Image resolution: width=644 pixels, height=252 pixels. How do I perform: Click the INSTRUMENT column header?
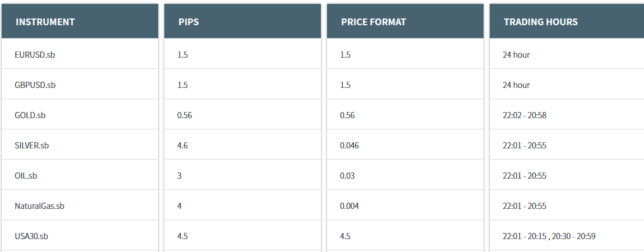coord(80,21)
